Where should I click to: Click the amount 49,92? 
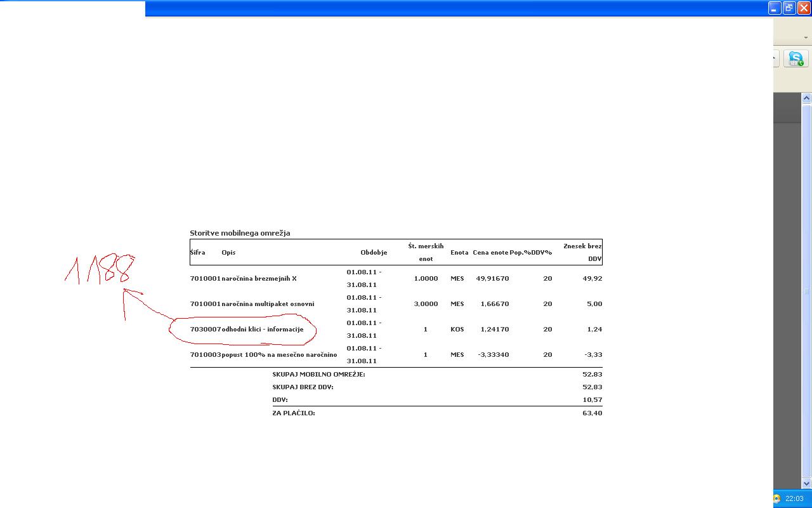593,278
